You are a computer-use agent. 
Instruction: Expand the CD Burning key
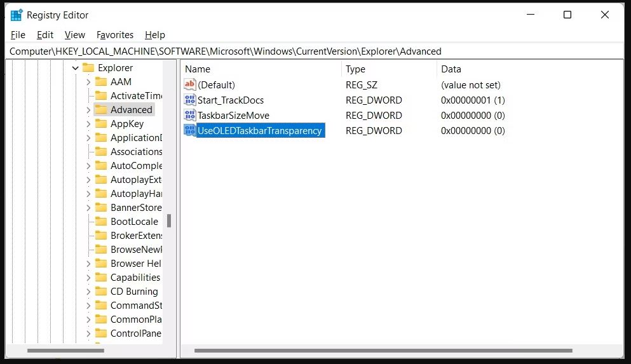tap(88, 292)
